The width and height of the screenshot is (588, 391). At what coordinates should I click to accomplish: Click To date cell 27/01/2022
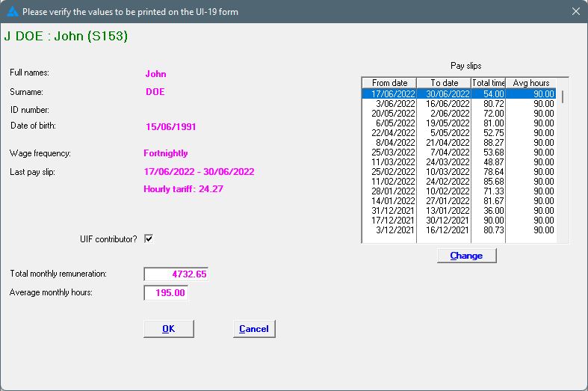pyautogui.click(x=448, y=201)
